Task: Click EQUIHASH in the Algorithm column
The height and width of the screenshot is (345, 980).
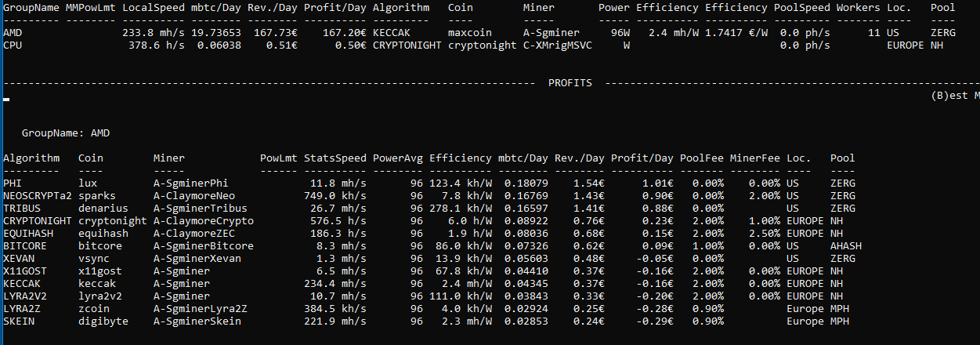Action: pyautogui.click(x=28, y=234)
